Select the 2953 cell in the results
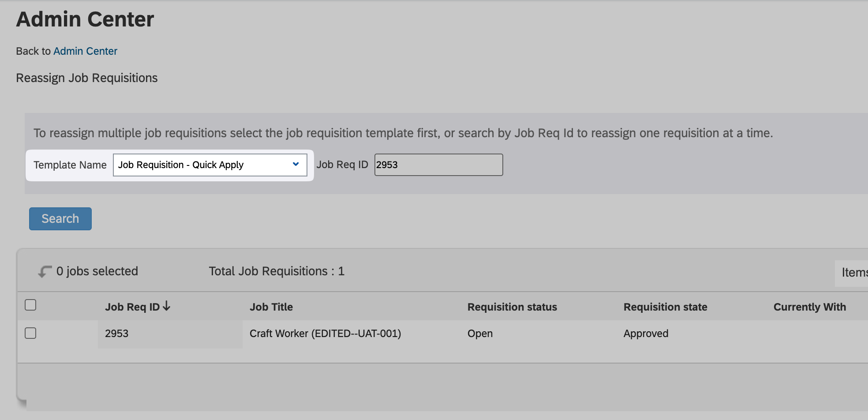 (117, 334)
